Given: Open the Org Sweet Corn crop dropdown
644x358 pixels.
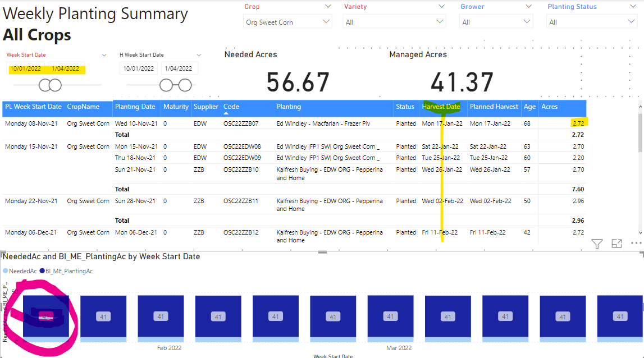Looking at the screenshot, I should tap(287, 22).
